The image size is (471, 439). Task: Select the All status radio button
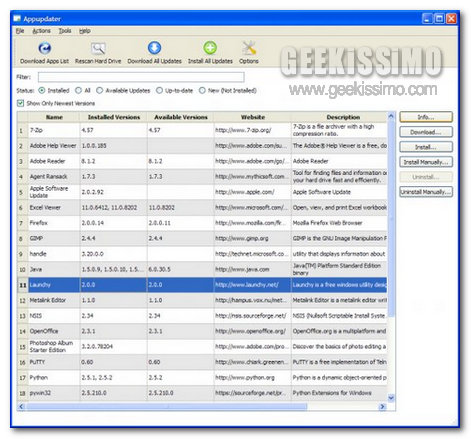click(78, 90)
